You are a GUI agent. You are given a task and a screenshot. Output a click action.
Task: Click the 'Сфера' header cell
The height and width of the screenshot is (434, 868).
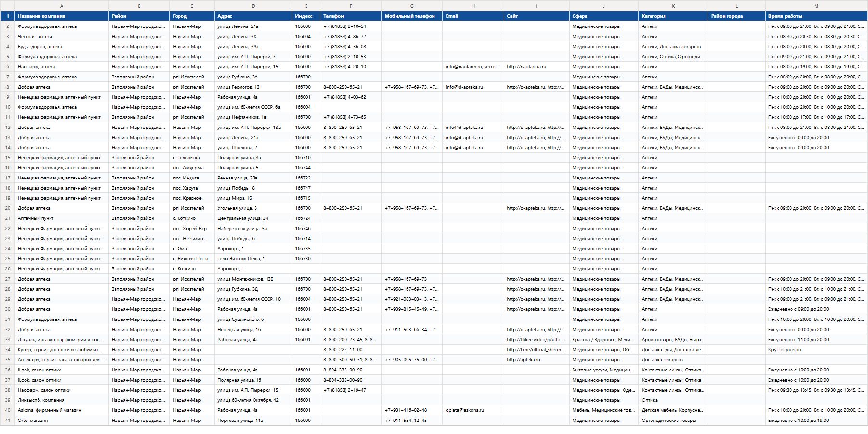coord(604,16)
